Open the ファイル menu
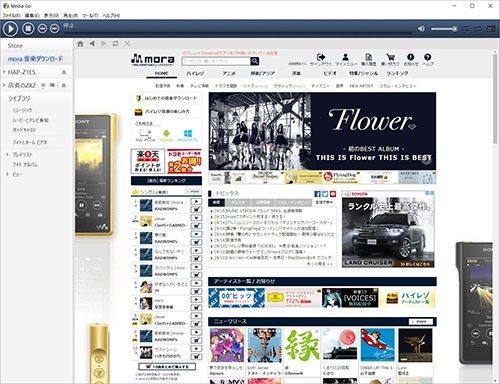This screenshot has height=384, width=500. (12, 15)
